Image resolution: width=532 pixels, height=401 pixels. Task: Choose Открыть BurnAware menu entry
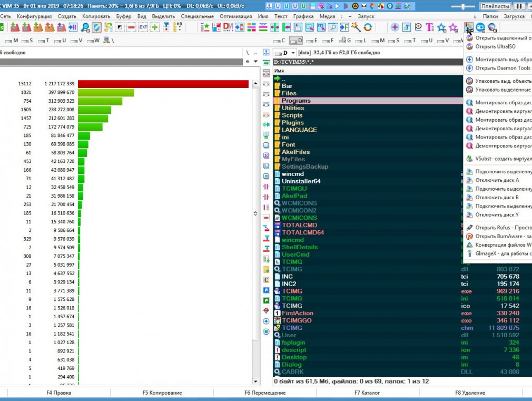(498, 236)
